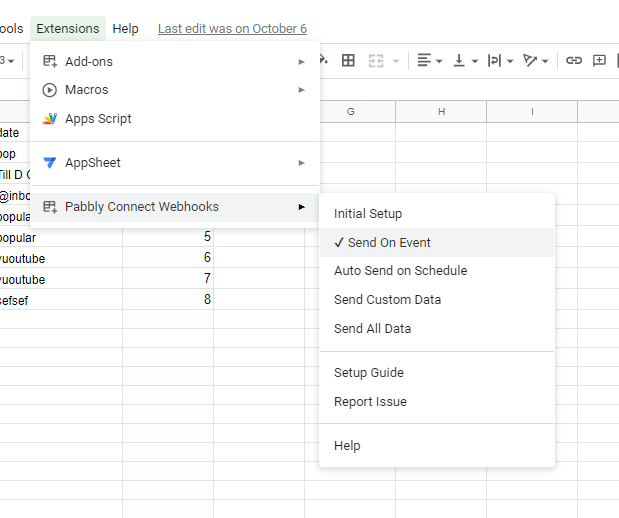The width and height of the screenshot is (619, 518).
Task: Click the Macros submenu arrow
Action: point(301,90)
